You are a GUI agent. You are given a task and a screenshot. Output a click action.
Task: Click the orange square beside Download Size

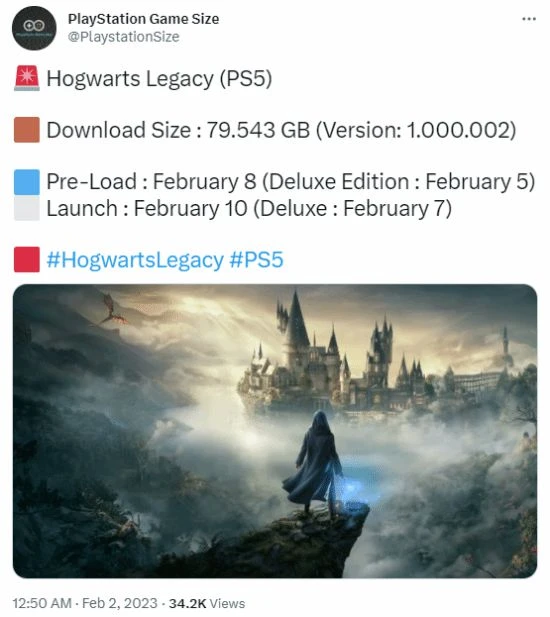click(x=27, y=129)
